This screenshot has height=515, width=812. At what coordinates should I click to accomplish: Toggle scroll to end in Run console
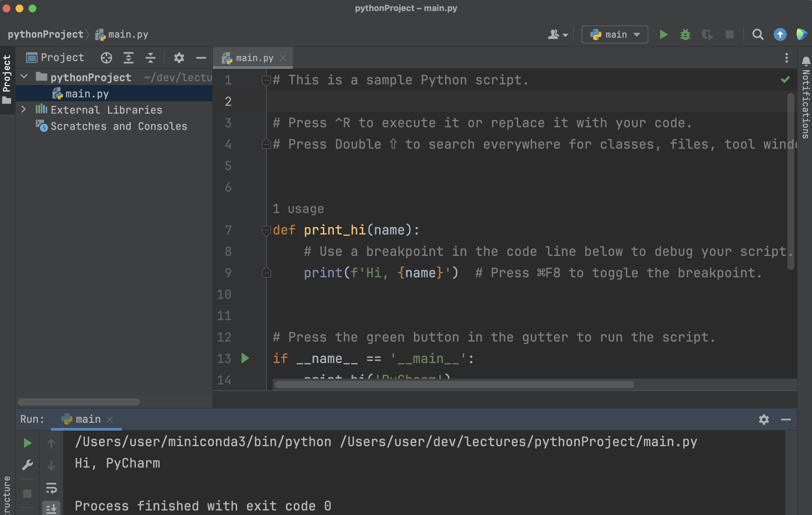point(51,508)
